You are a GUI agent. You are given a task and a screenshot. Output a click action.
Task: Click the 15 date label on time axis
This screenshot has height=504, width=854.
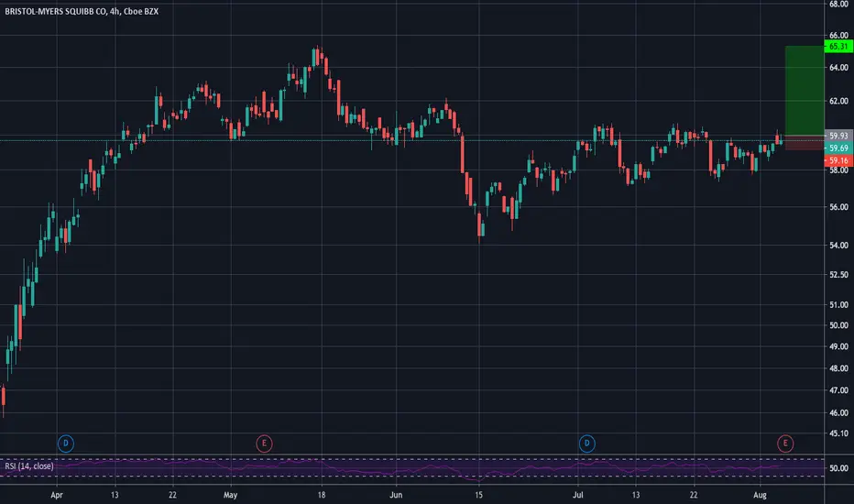coord(478,495)
